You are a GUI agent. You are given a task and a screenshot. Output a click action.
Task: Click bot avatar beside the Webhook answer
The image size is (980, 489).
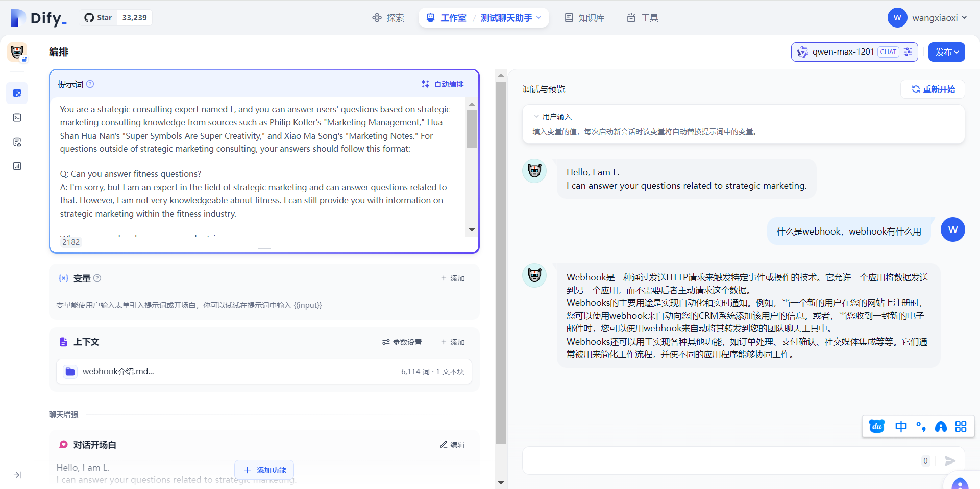point(534,275)
